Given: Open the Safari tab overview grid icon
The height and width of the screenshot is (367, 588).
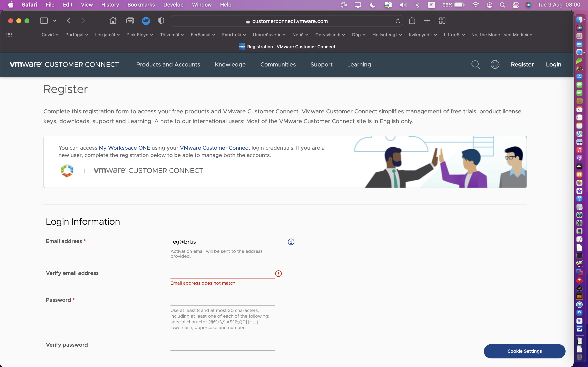Looking at the screenshot, I should point(442,21).
